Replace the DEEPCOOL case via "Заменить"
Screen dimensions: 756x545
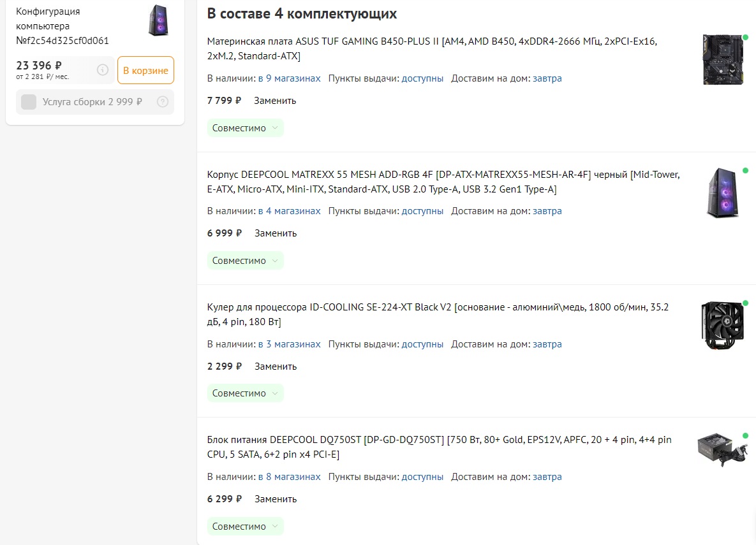[276, 233]
